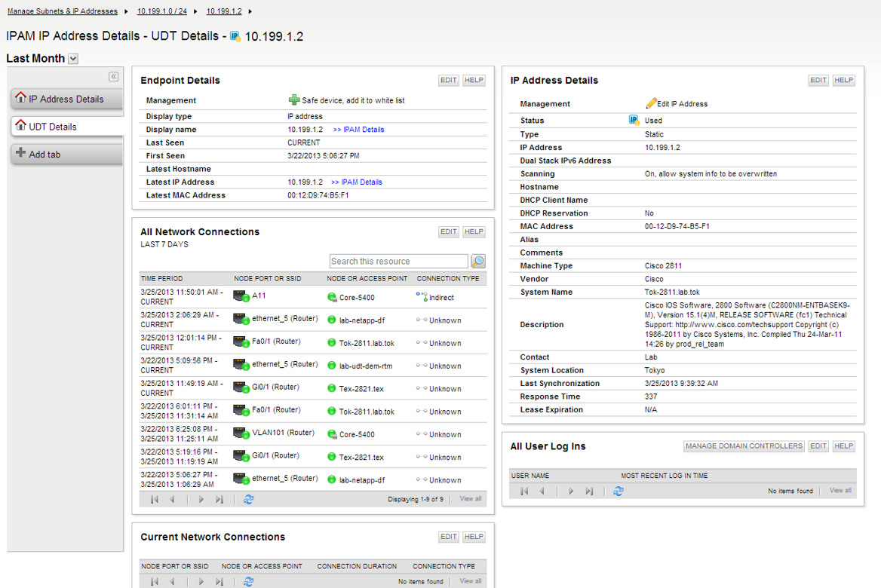The image size is (881, 588).
Task: Click EDIT in Endpoint Details panel
Action: click(x=448, y=81)
